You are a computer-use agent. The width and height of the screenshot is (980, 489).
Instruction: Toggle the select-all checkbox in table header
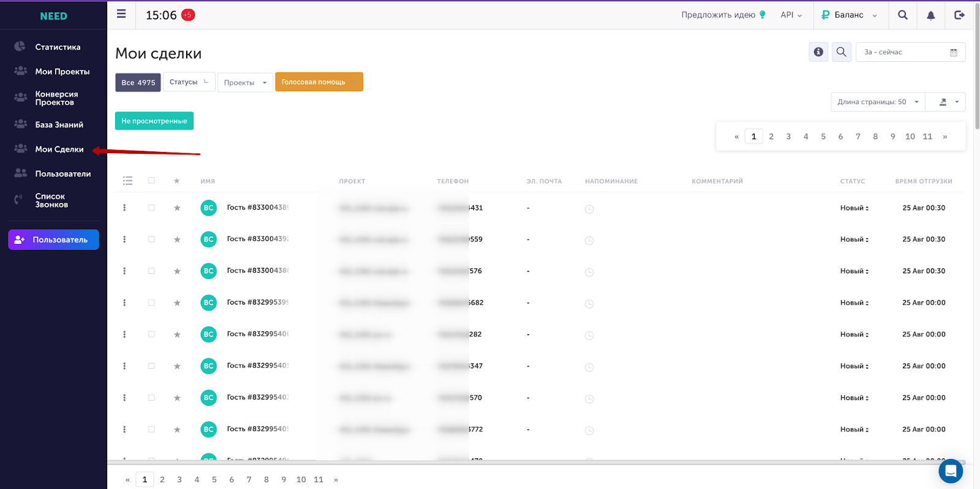(151, 181)
